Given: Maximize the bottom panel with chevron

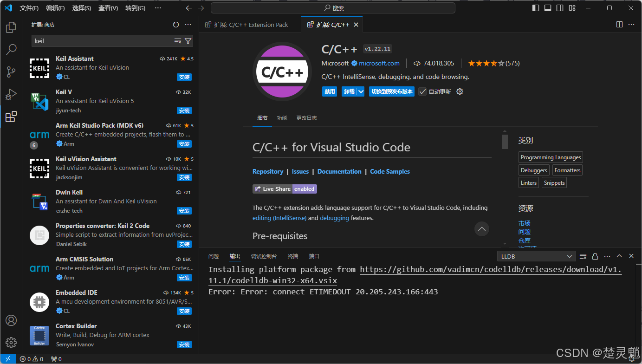Looking at the screenshot, I should pos(619,256).
